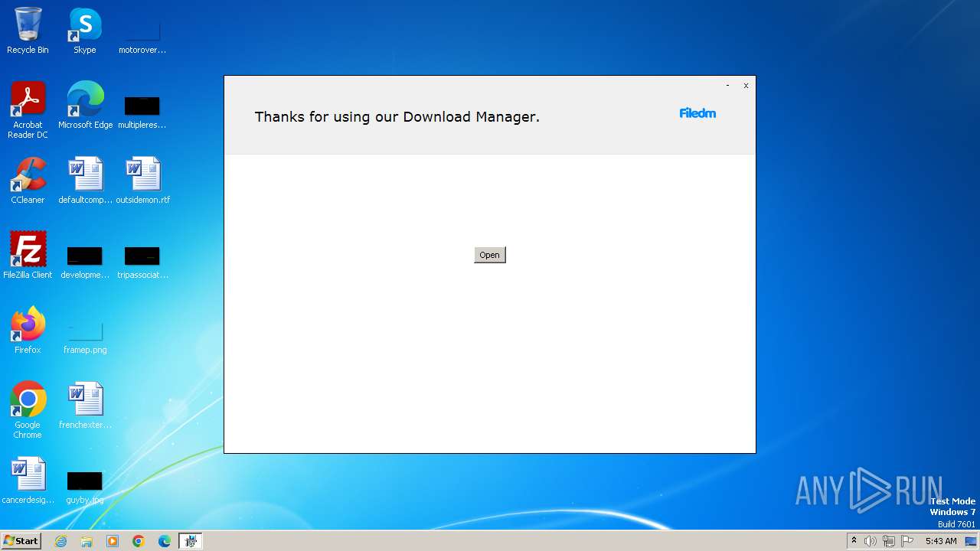Select FileZilla Client desktop shortcut

(x=28, y=256)
